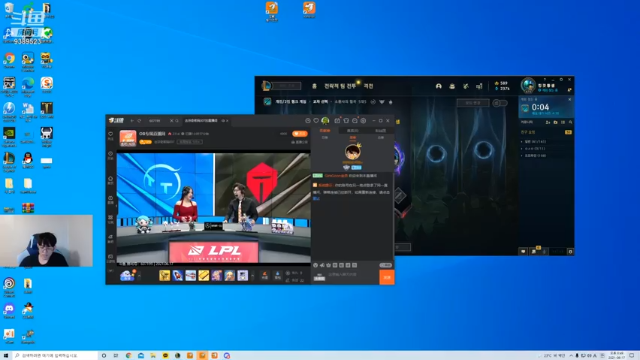This screenshot has height=360, width=640.
Task: Click the add friend icon in League social panel
Action: tap(548, 122)
